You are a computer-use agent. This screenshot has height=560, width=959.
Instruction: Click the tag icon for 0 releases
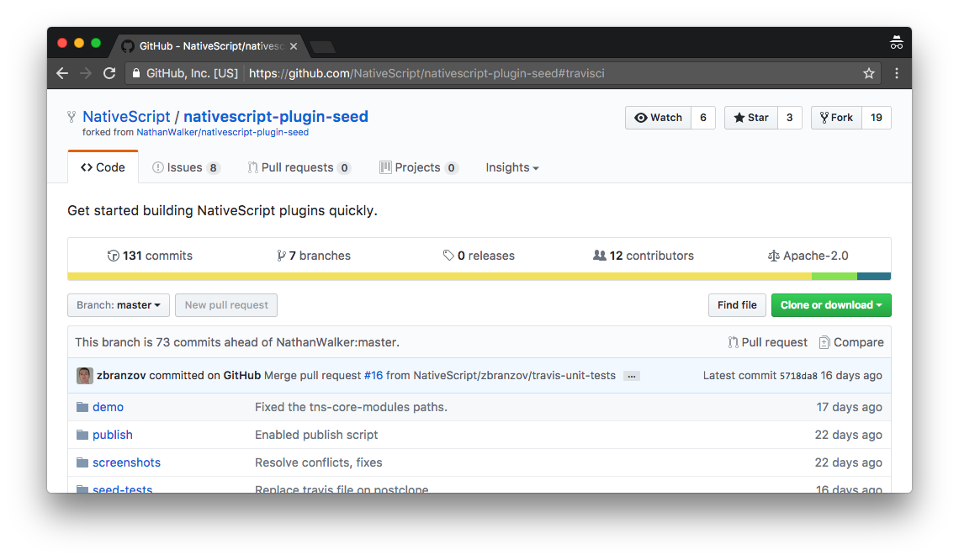pyautogui.click(x=448, y=255)
